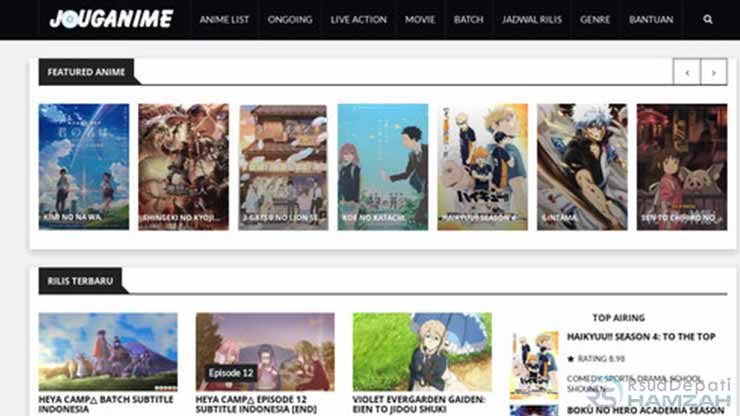Open Sen to Chihiro featured poster
Image resolution: width=740 pixels, height=416 pixels.
682,167
